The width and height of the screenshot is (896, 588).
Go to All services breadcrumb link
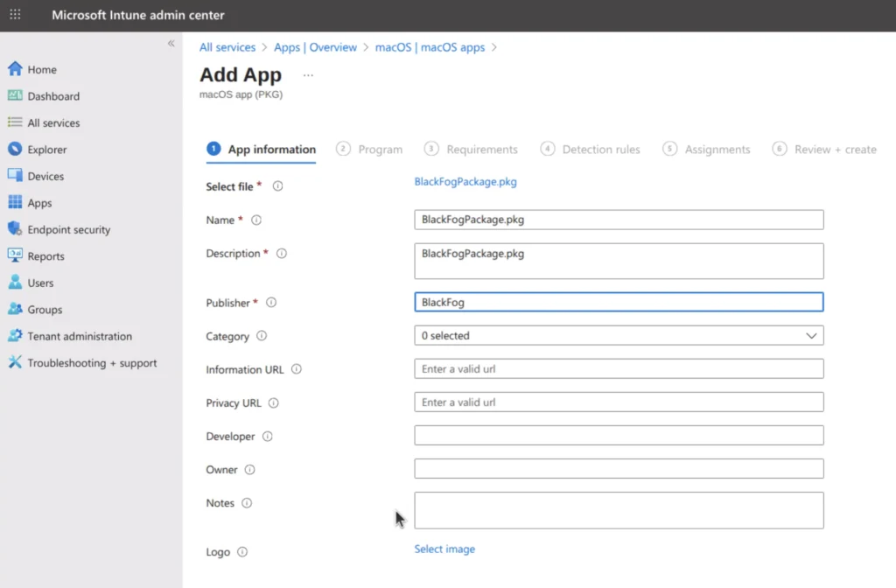(x=227, y=47)
